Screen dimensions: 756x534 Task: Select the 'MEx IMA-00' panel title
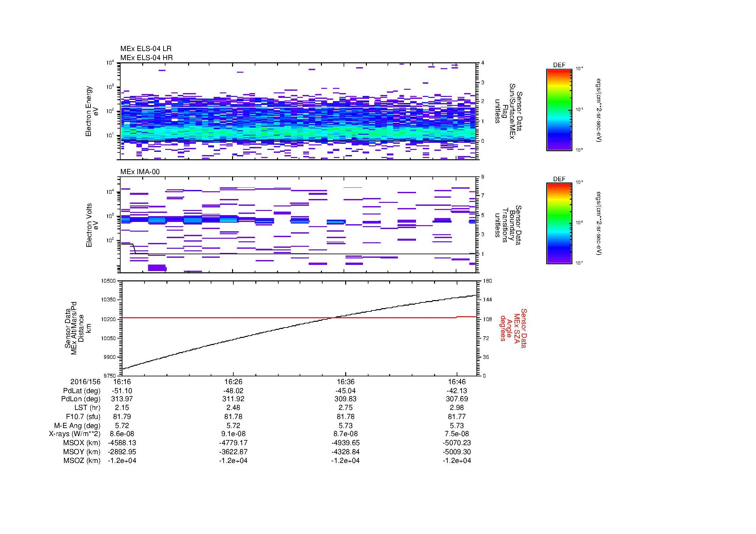(x=140, y=172)
